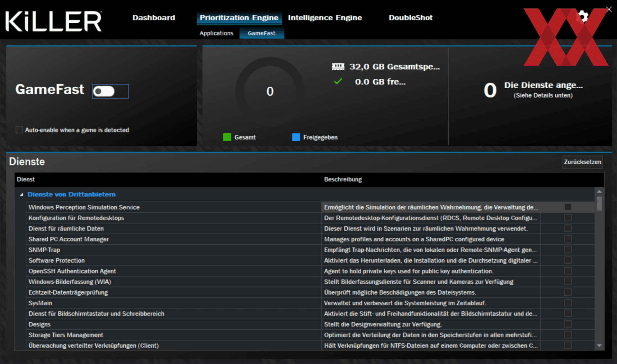Select Windows Perception Simulation Service row
The height and width of the screenshot is (364, 617).
(x=310, y=207)
